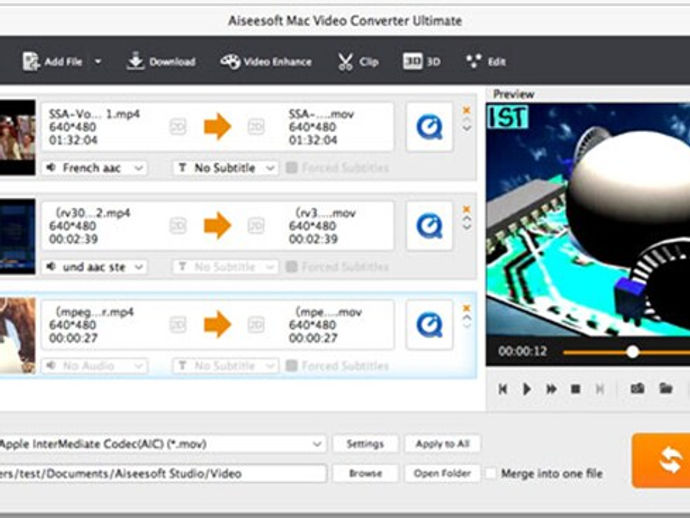Toggle Forced Subtitles for SSA-Vo file
This screenshot has width=690, height=518.
(291, 168)
